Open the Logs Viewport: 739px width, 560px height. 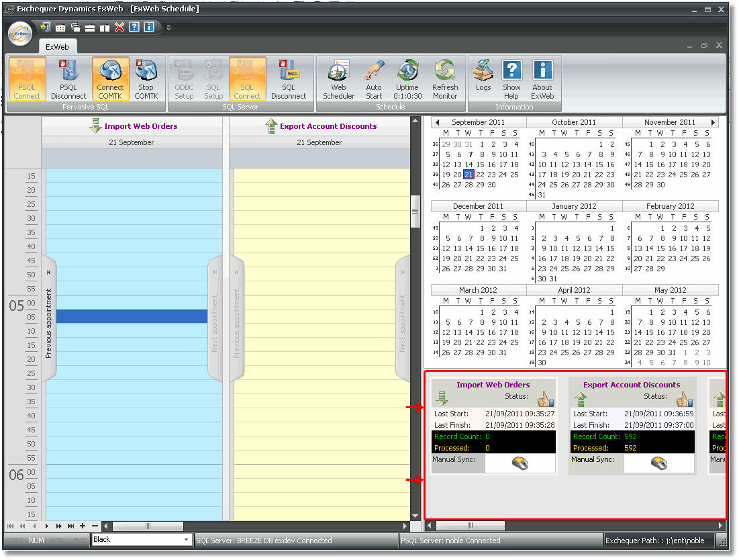click(483, 75)
